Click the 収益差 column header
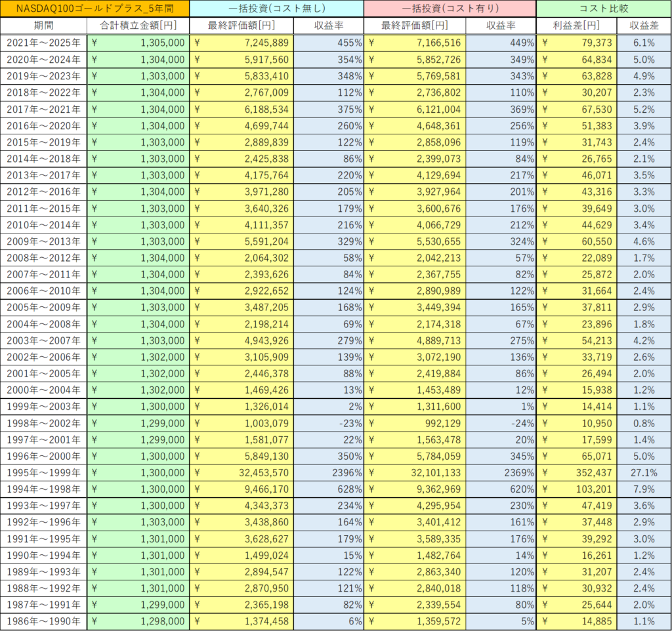The image size is (672, 631). [x=644, y=26]
